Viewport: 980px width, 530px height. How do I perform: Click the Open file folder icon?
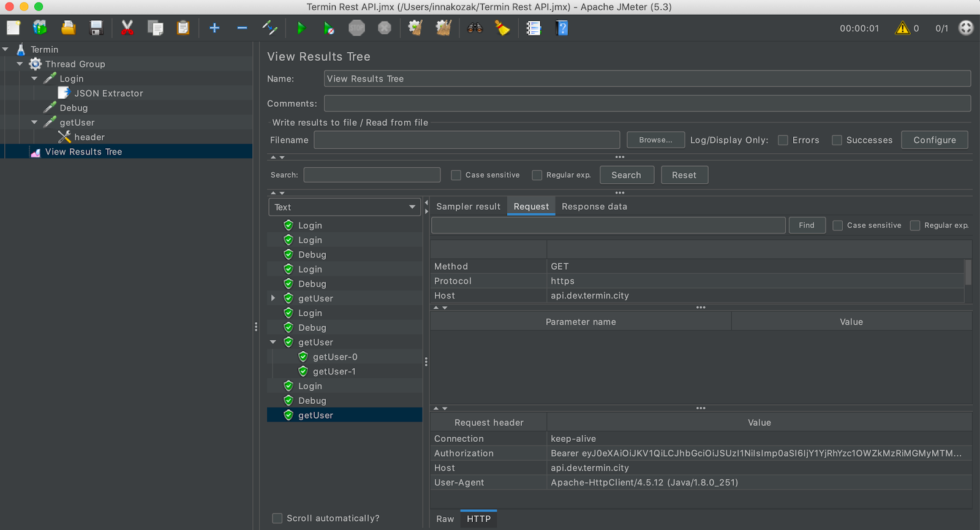pos(68,28)
